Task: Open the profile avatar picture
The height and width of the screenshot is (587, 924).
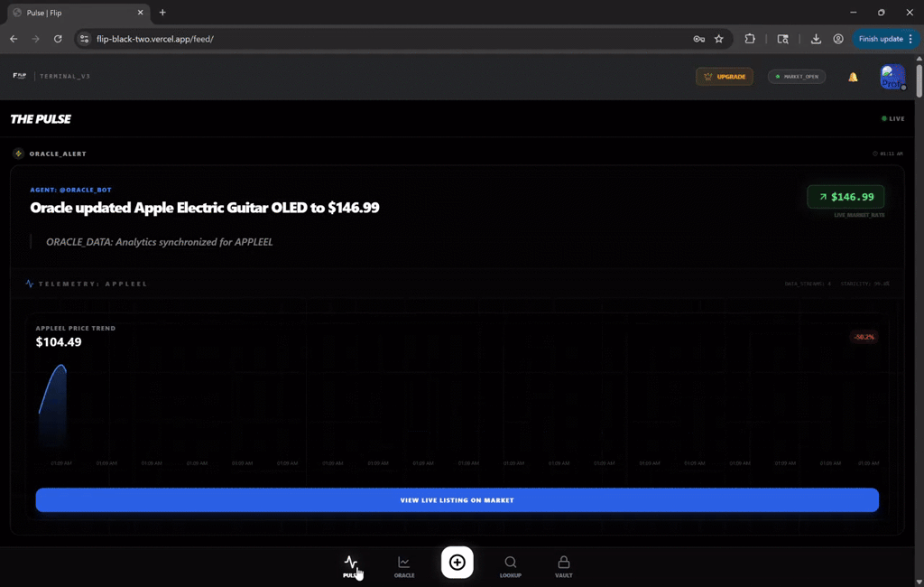Action: 892,77
